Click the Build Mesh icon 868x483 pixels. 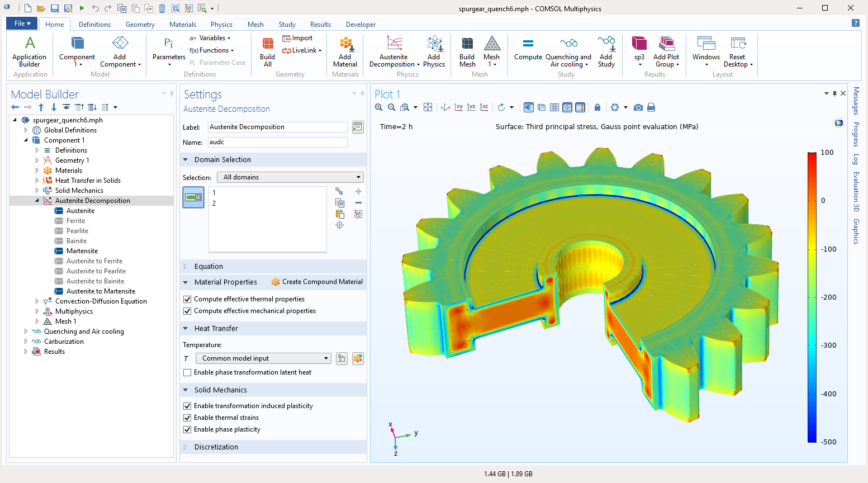coord(467,50)
